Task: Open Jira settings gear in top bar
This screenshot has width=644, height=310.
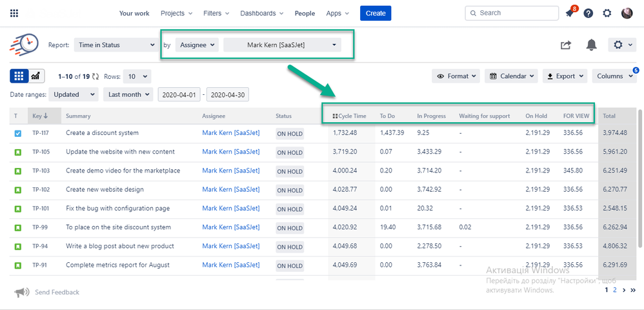Action: click(x=607, y=14)
